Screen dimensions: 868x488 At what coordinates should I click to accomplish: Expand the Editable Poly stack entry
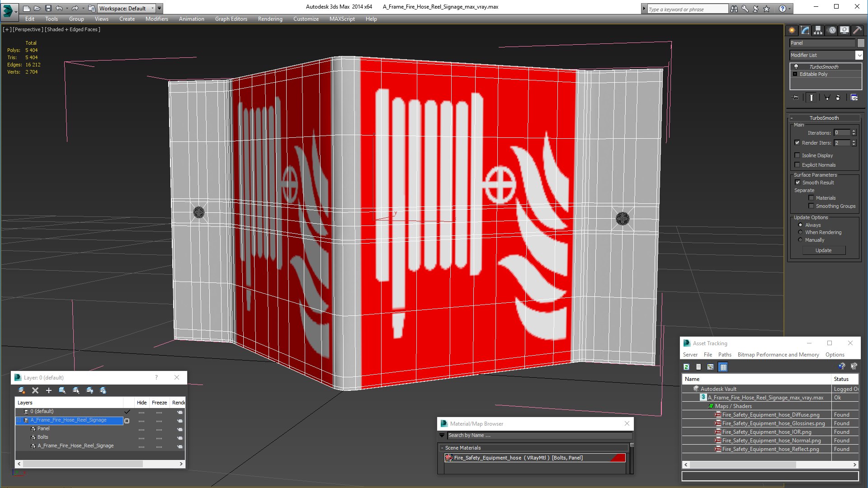tap(795, 74)
